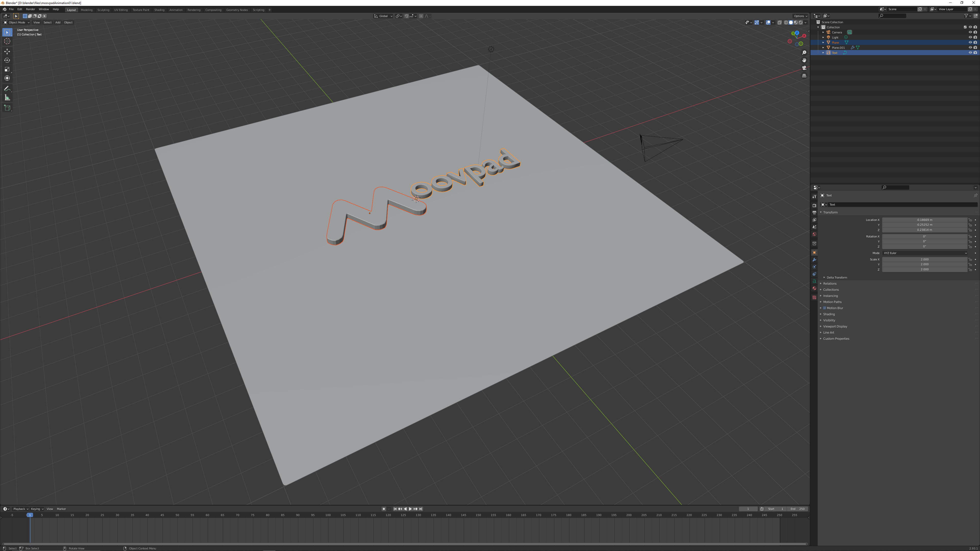
Task: Open the Object Data (text 'a') properties tab
Action: pyautogui.click(x=814, y=281)
